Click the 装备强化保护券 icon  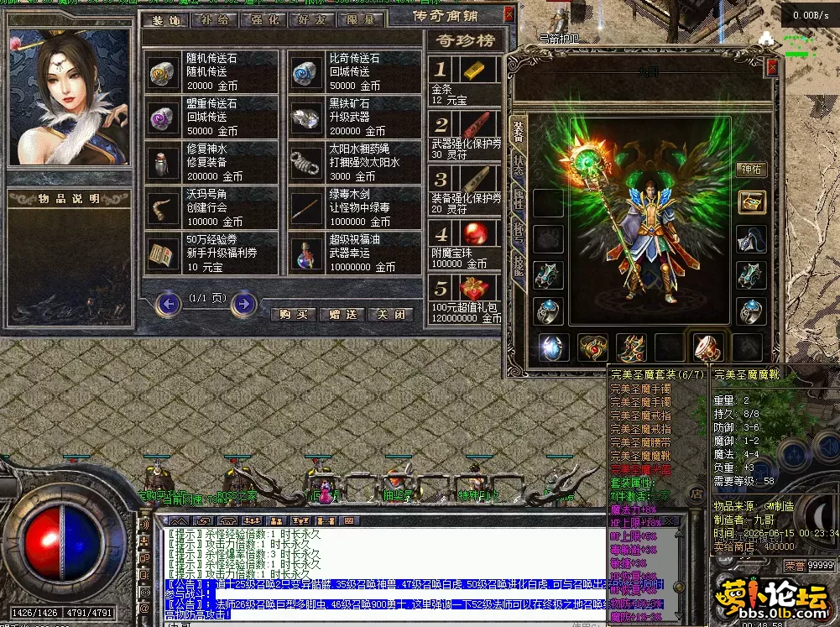[476, 179]
